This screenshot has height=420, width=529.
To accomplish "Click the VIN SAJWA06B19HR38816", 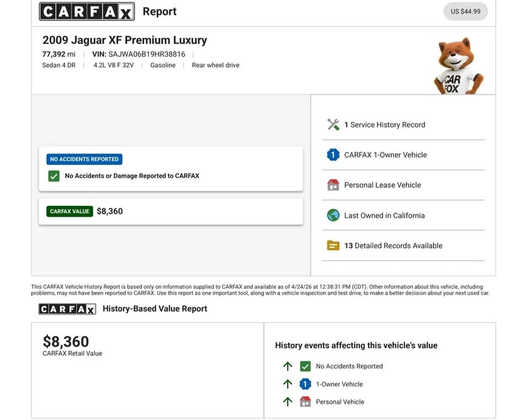I will point(138,54).
